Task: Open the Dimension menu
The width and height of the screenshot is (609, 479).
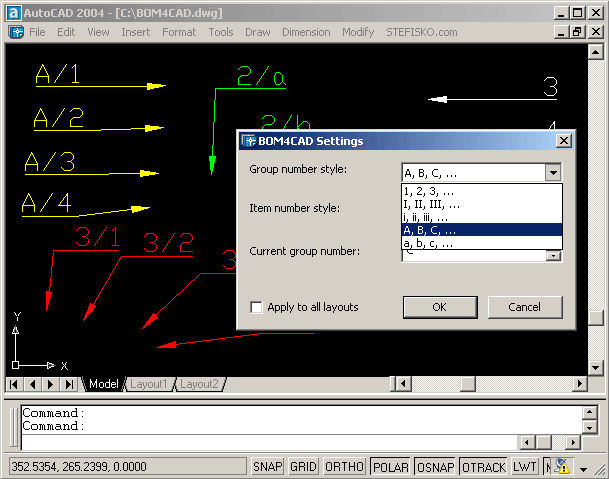Action: coord(306,32)
